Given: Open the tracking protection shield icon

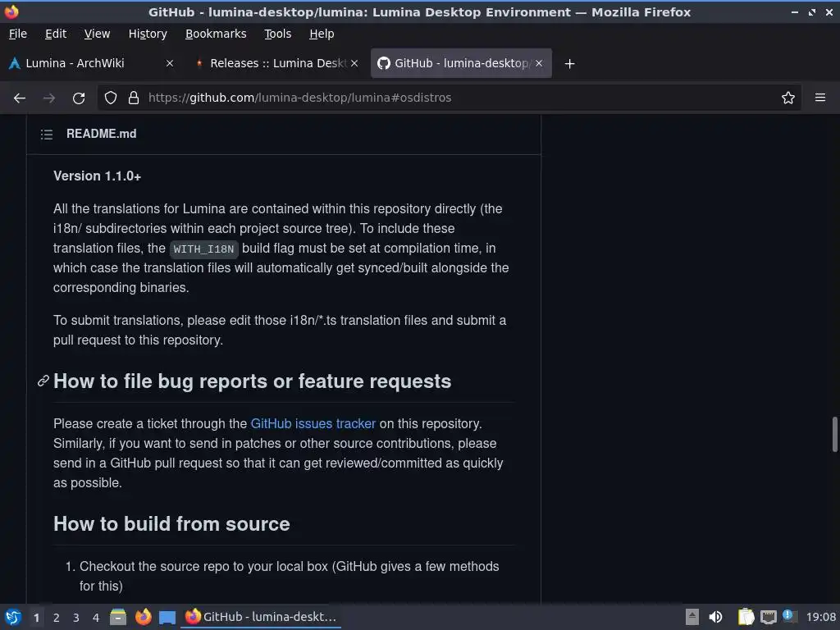Looking at the screenshot, I should pos(111,98).
